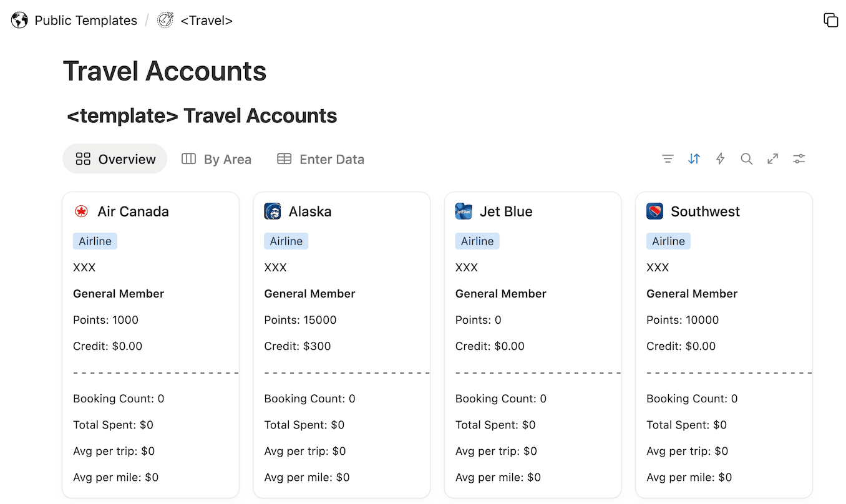Open the Southwest card title
The image size is (846, 504).
pos(705,211)
